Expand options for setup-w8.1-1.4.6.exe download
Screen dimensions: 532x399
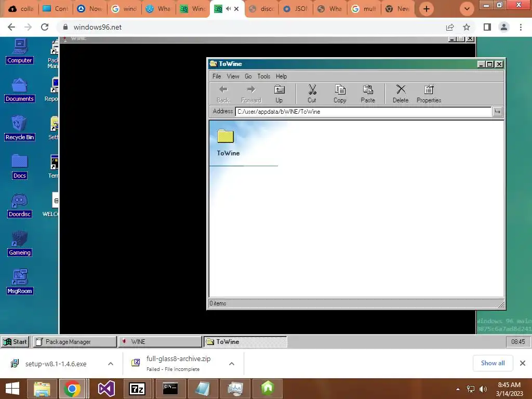[111, 364]
